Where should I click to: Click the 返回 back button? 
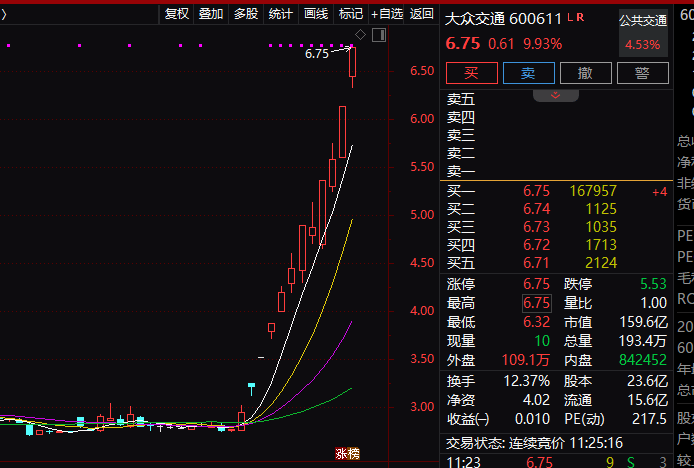421,14
